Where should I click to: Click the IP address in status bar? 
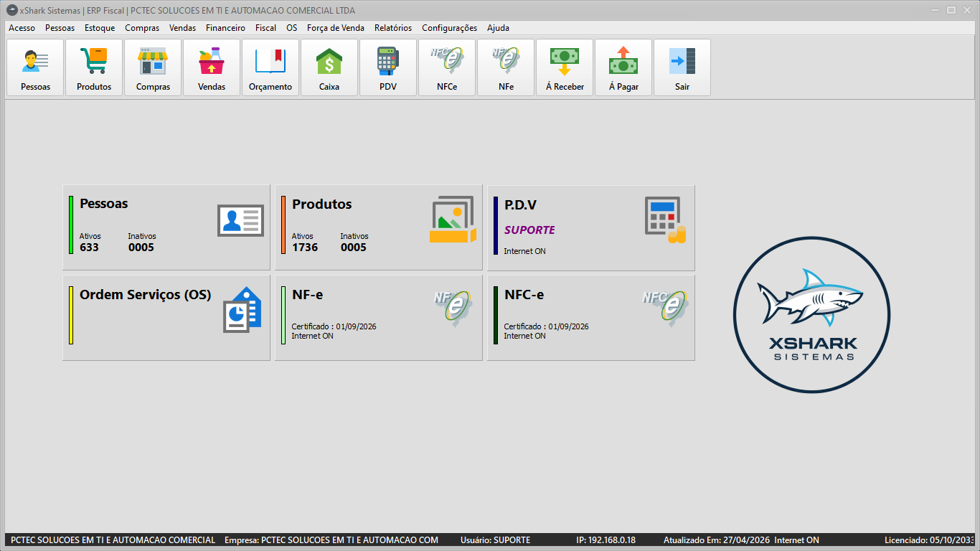coord(606,540)
